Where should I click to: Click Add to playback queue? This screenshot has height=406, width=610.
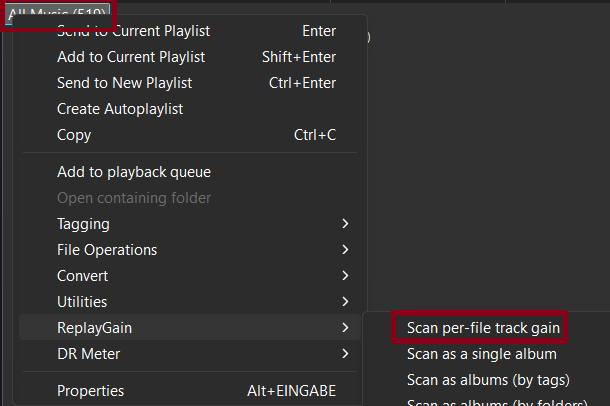coord(134,172)
